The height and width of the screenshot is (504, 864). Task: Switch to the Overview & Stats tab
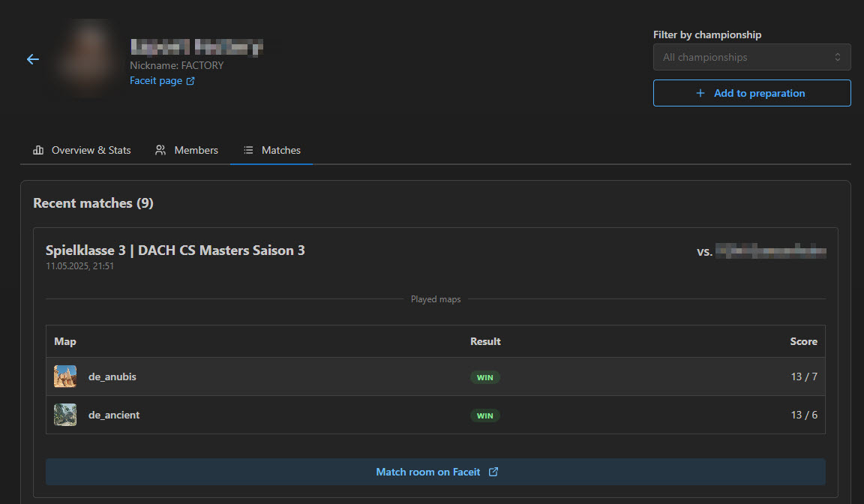coord(81,150)
